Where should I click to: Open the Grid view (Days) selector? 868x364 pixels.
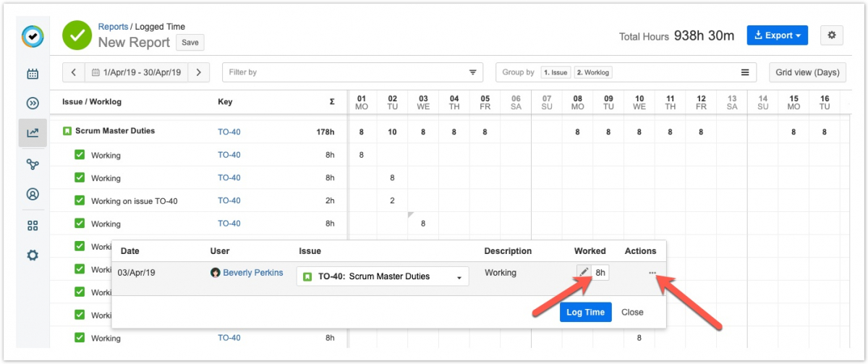pos(807,72)
